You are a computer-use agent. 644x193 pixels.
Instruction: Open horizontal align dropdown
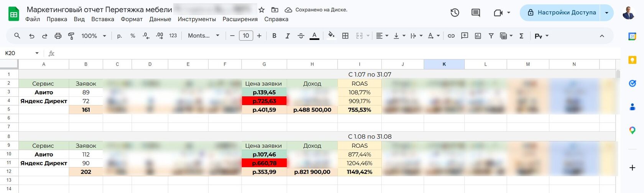(x=382, y=36)
